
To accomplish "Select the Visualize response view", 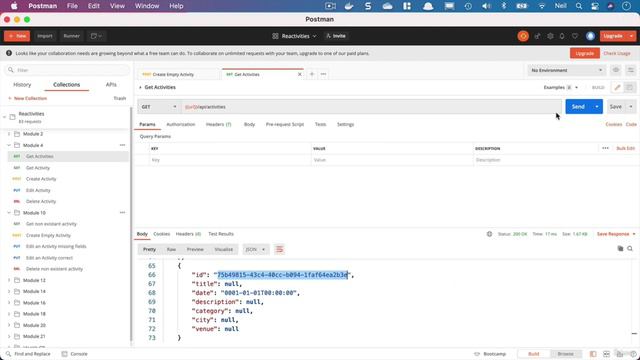I will coord(224,249).
